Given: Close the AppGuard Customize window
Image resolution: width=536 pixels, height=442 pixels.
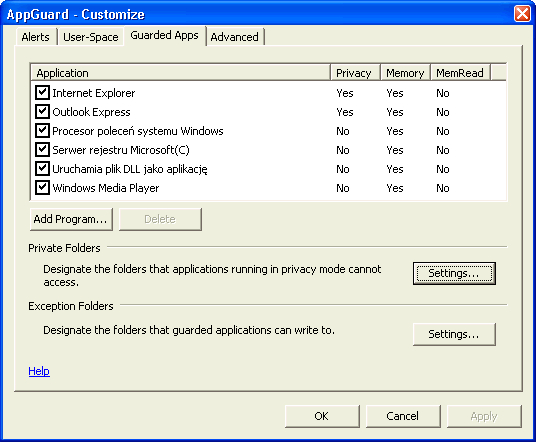Looking at the screenshot, I should click(x=522, y=14).
